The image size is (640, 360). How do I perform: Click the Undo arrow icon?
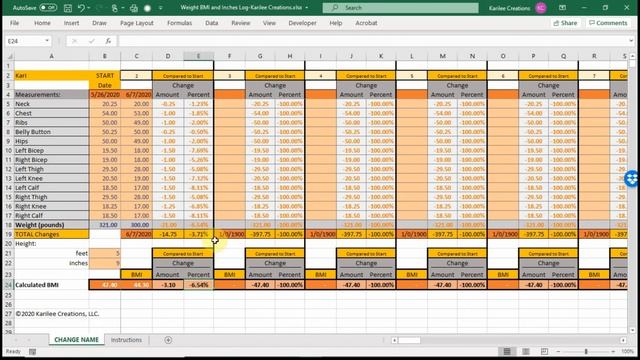pos(81,8)
